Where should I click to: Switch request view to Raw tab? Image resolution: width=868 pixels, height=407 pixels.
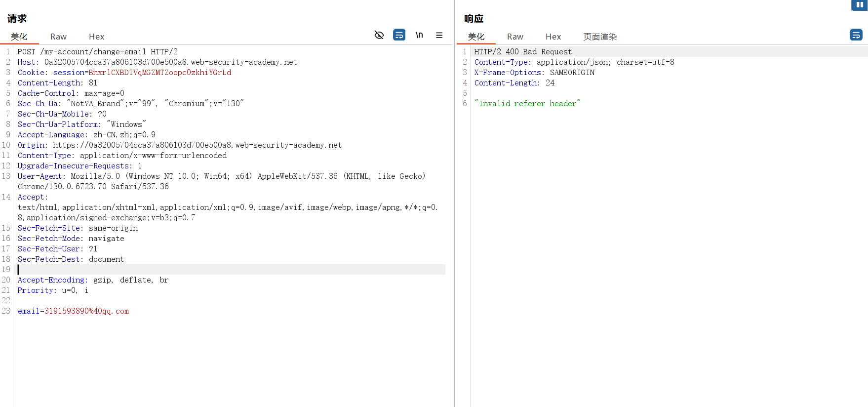click(x=58, y=37)
